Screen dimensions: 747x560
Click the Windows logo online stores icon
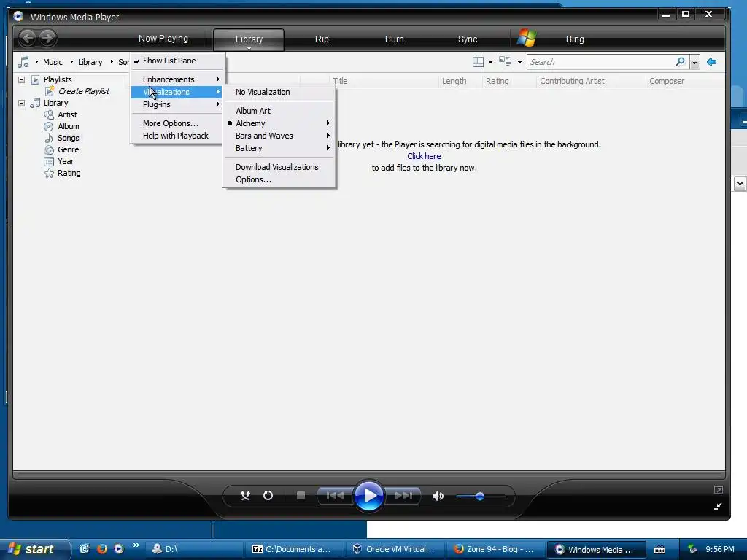(x=527, y=38)
